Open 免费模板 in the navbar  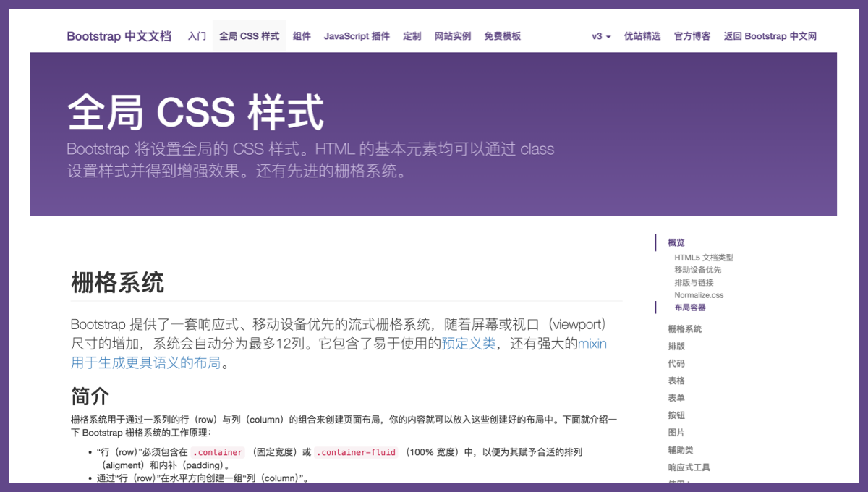pos(503,36)
